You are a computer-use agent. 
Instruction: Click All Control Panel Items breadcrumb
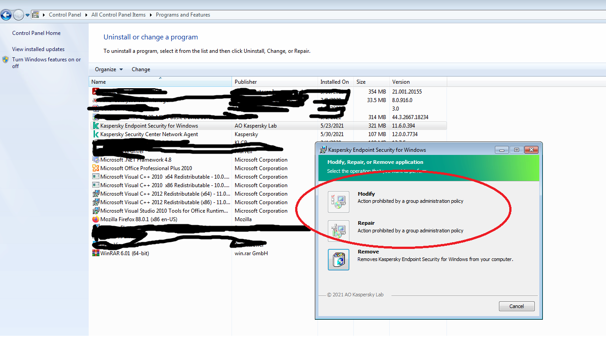tap(118, 15)
